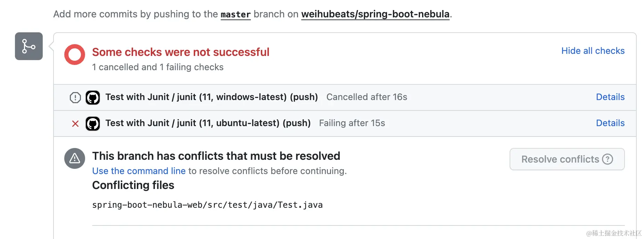
Task: Click the gray warning triangle conflict icon
Action: (75, 158)
